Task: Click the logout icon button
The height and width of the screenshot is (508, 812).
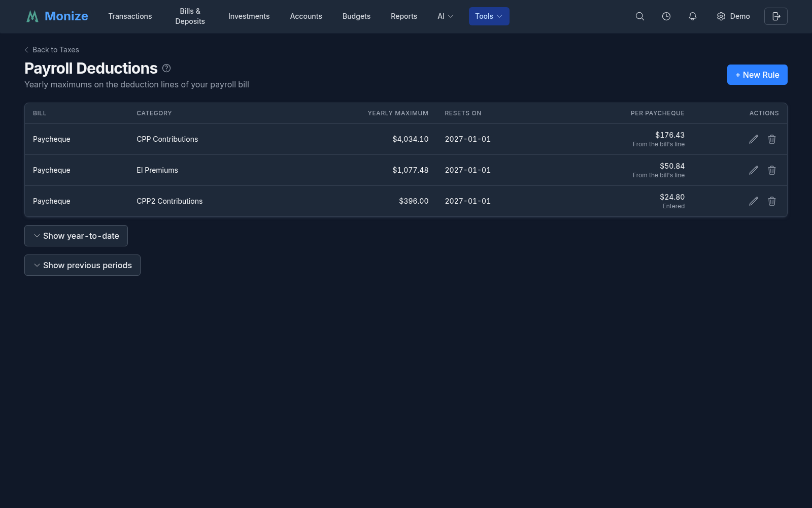Action: 776,16
